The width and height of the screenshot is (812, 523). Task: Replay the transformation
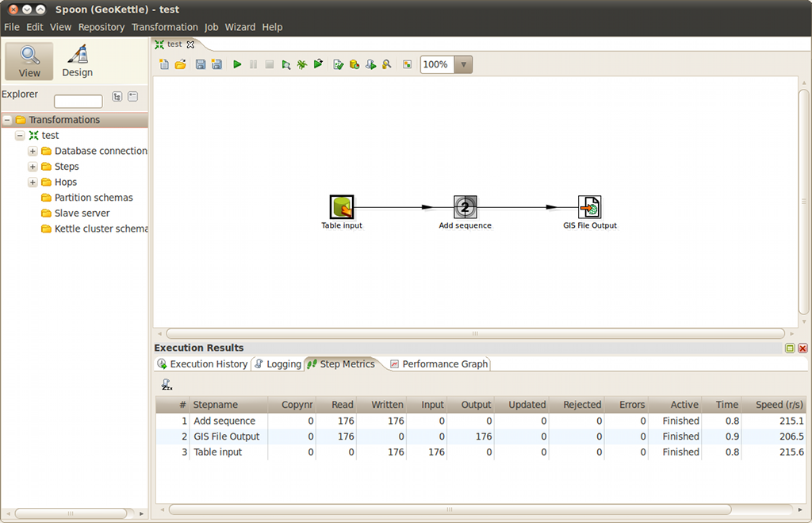click(318, 64)
